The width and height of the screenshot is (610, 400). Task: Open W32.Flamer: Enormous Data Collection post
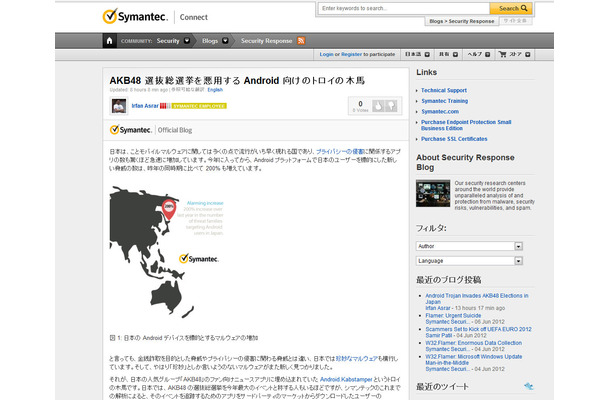[473, 343]
